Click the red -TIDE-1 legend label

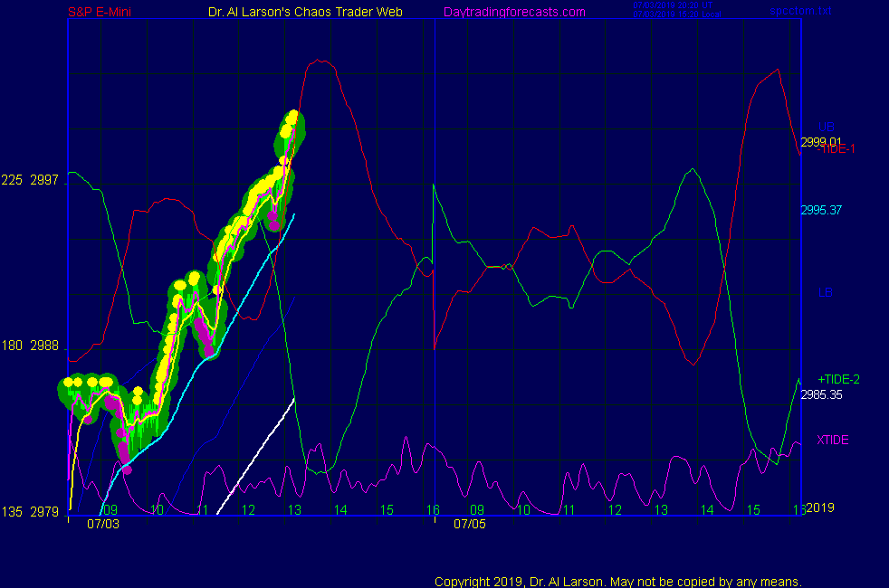tap(837, 149)
